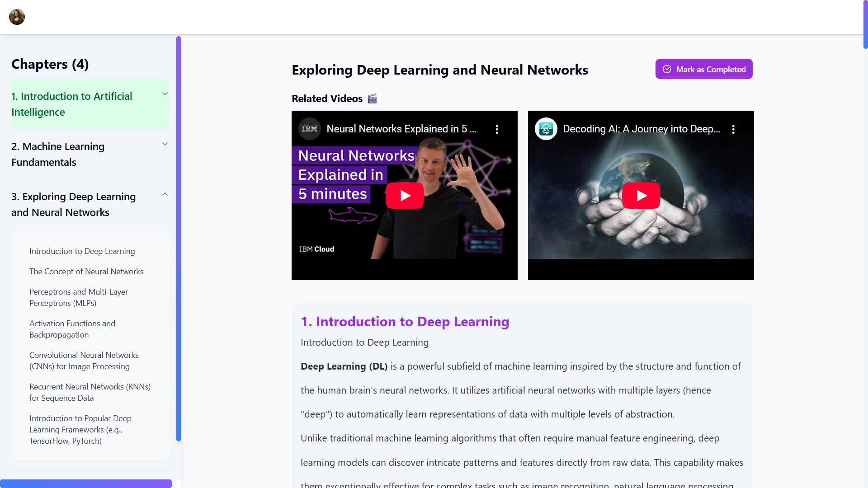Open more options on IBM video
This screenshot has height=488, width=868.
pos(497,129)
